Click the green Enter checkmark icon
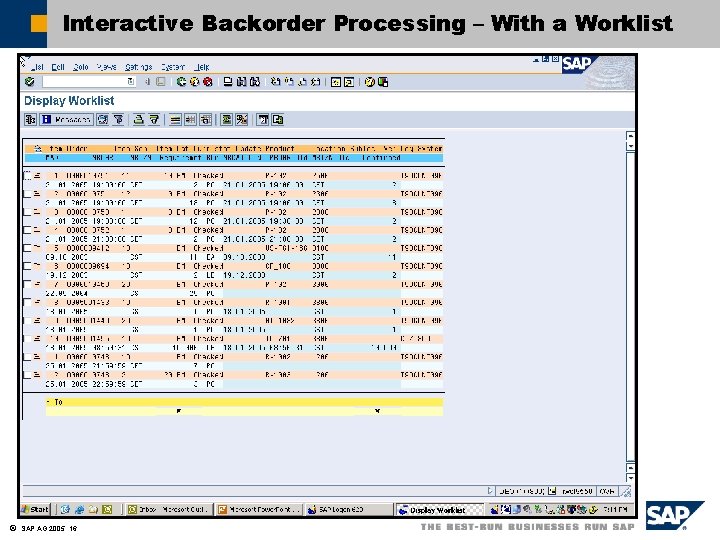This screenshot has height=540, width=720. (30, 82)
